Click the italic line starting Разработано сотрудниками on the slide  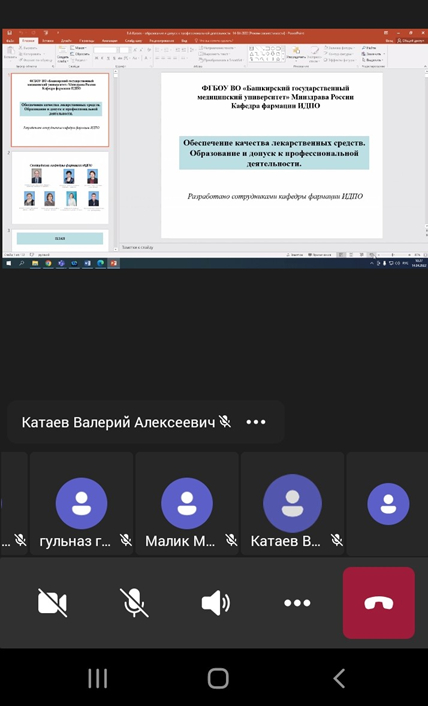click(275, 196)
